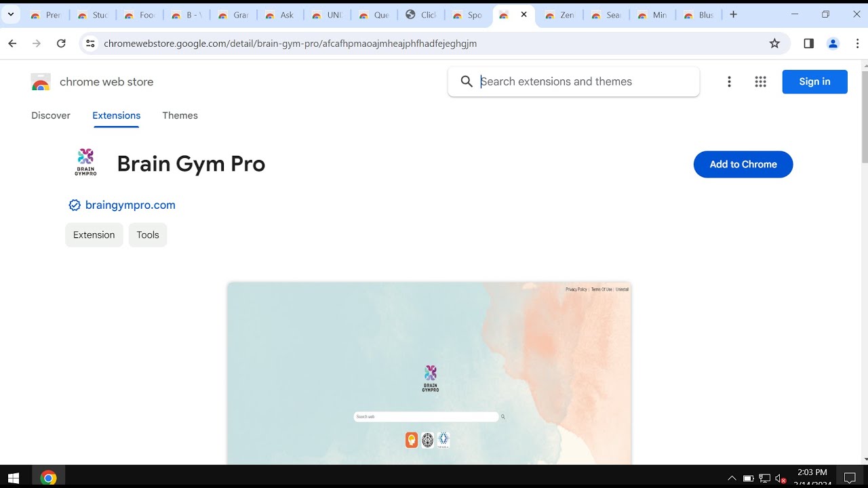Image resolution: width=868 pixels, height=488 pixels.
Task: Show hidden system tray icons
Action: [732, 478]
